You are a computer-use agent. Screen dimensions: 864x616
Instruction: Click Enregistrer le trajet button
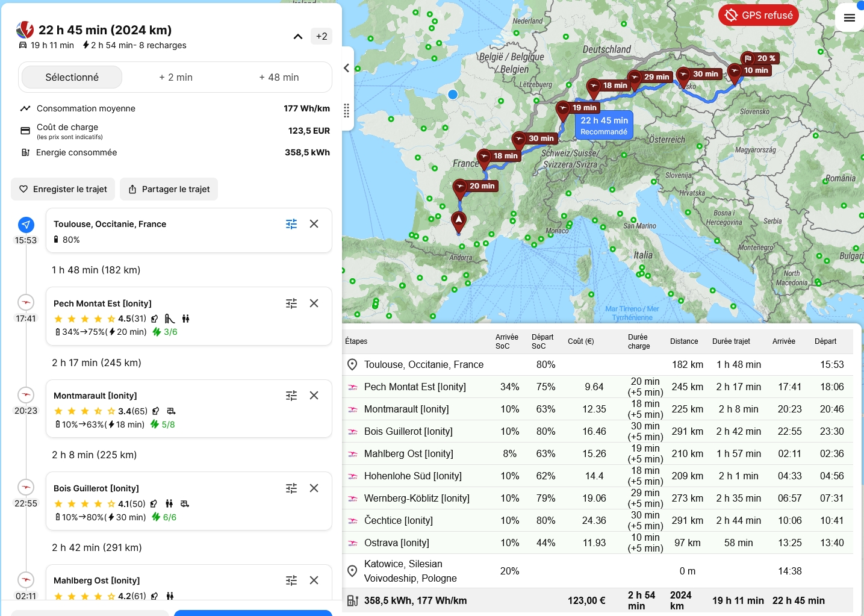click(x=63, y=189)
